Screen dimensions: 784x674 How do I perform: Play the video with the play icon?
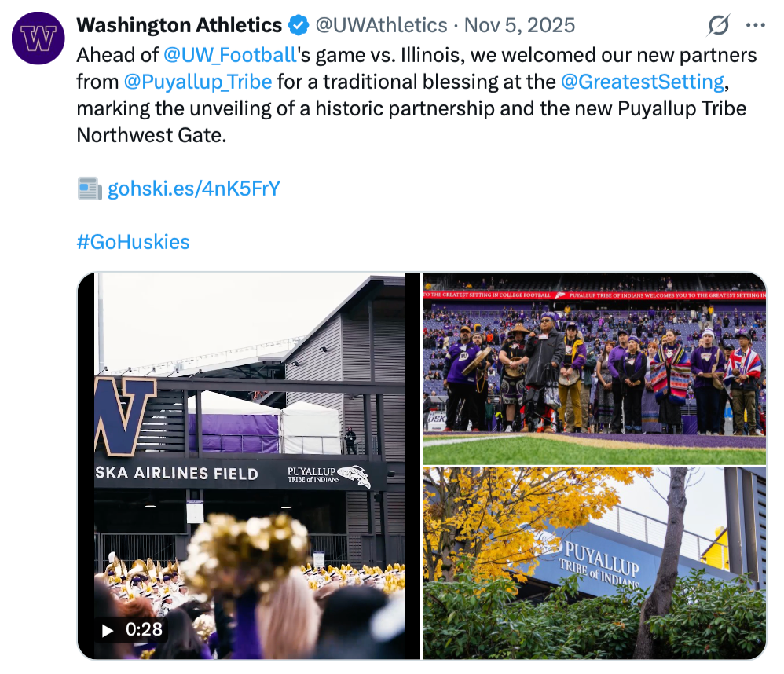point(108,629)
